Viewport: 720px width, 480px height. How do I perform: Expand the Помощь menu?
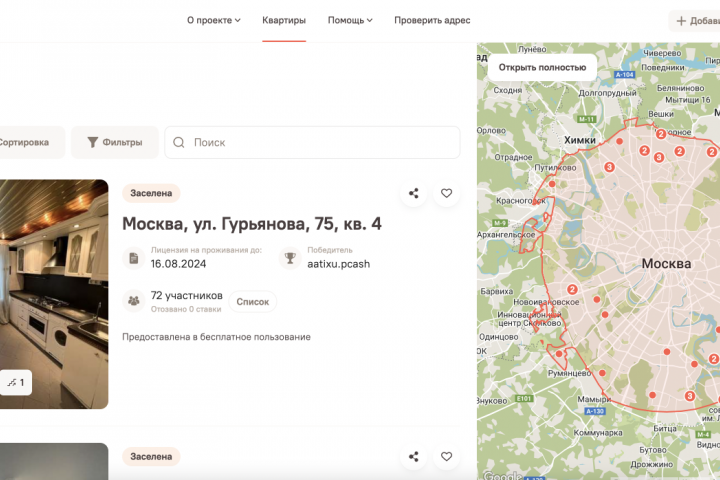pos(350,20)
